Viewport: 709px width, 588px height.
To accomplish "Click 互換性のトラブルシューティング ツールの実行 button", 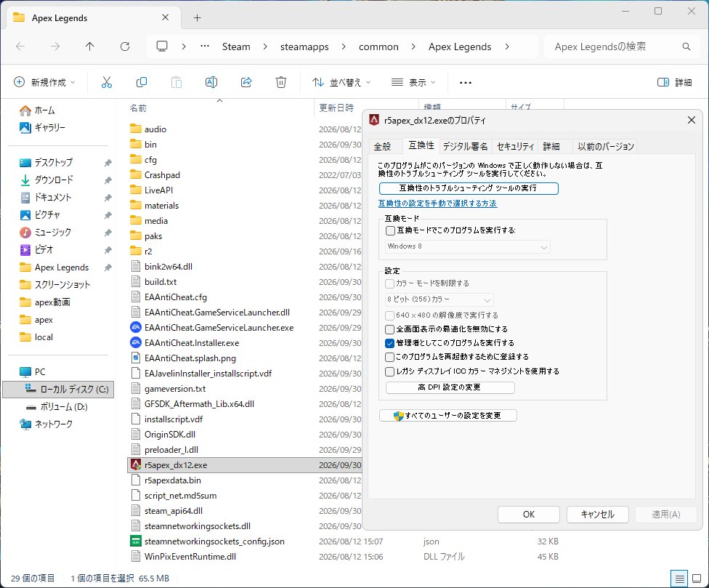I will (x=469, y=188).
